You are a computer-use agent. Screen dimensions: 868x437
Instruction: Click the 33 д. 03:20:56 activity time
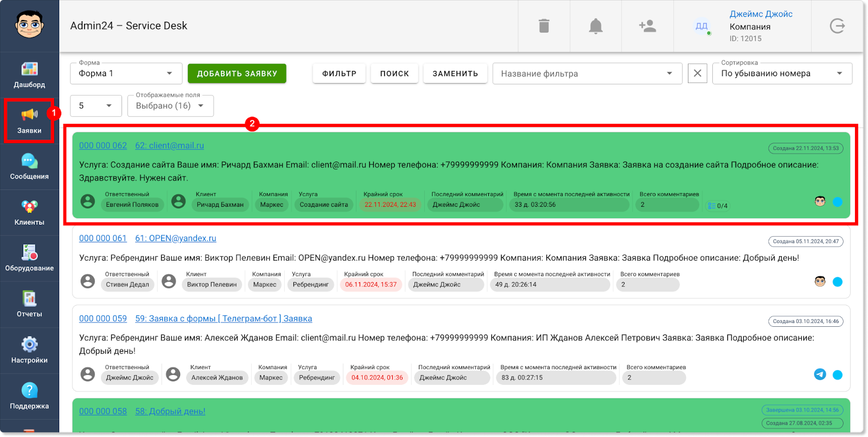(x=569, y=205)
